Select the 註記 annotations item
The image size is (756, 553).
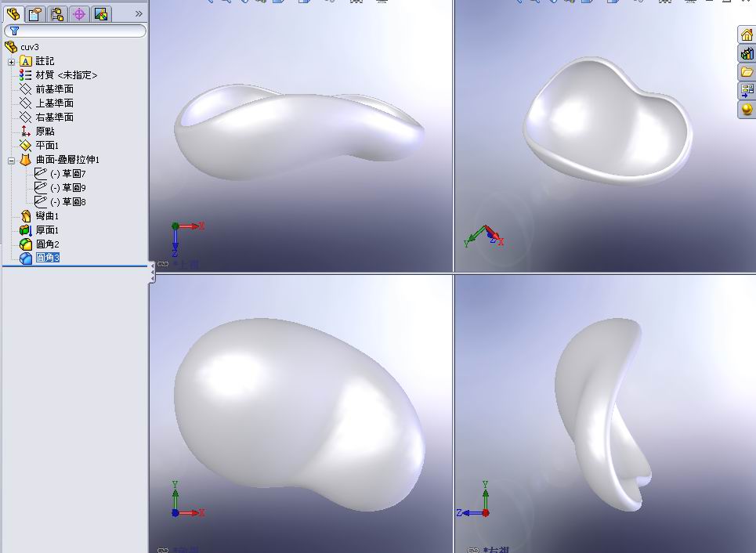pos(45,61)
